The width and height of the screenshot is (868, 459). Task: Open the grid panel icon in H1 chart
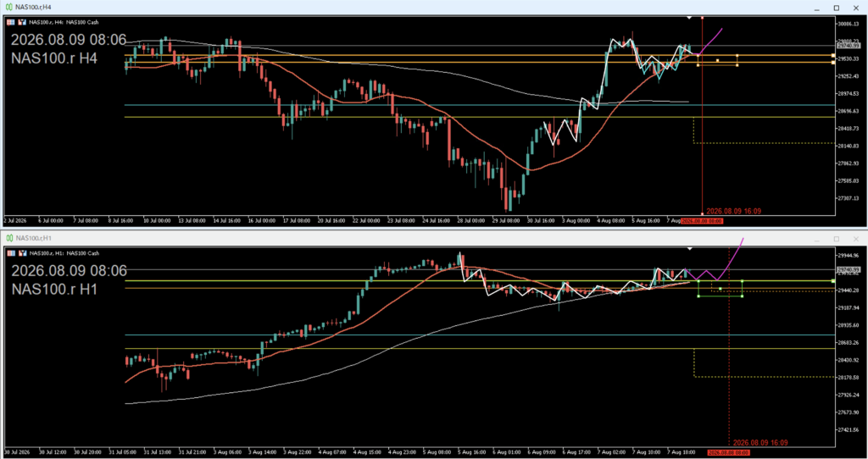(10, 253)
